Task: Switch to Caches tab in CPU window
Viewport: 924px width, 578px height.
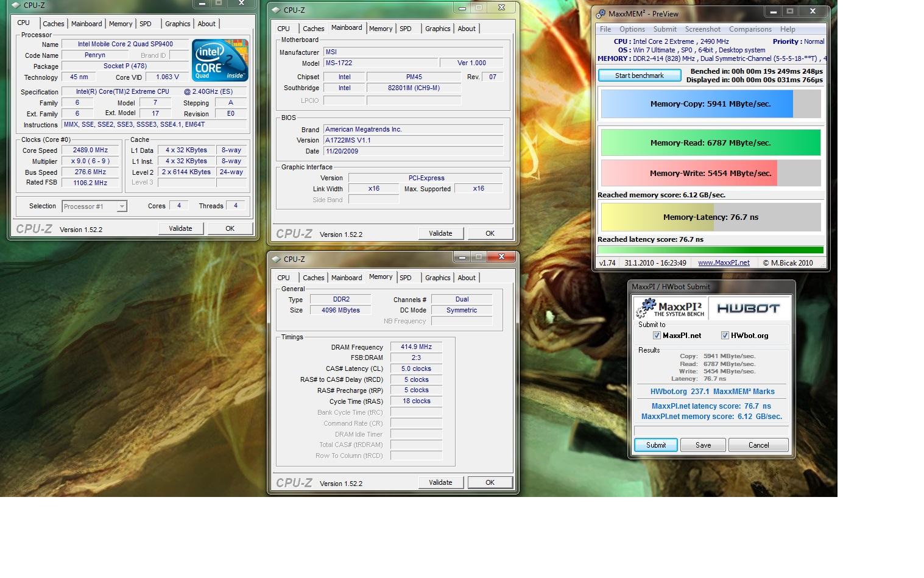Action: point(54,24)
